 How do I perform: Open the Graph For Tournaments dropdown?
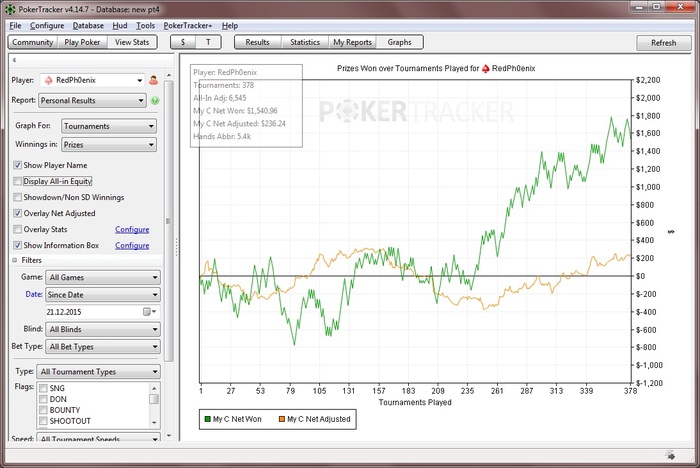pyautogui.click(x=108, y=126)
